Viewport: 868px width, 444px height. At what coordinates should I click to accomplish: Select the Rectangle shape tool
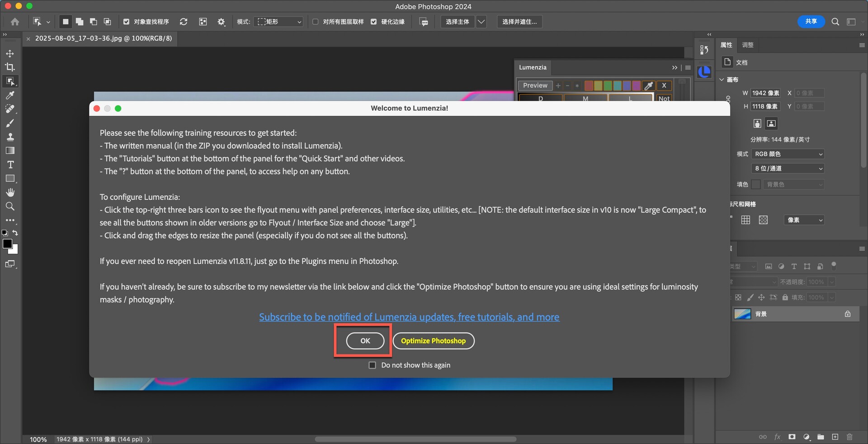click(10, 179)
